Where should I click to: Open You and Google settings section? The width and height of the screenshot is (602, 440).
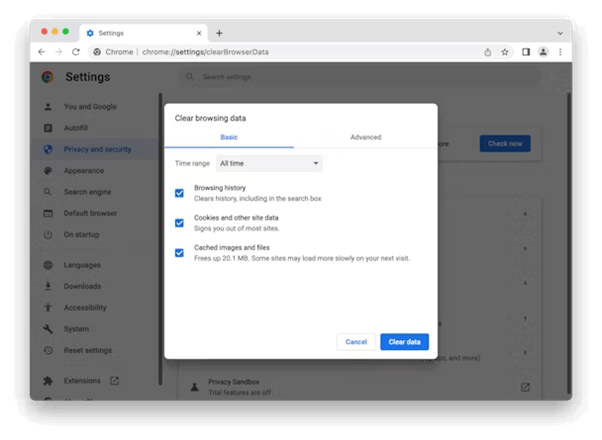pos(90,107)
